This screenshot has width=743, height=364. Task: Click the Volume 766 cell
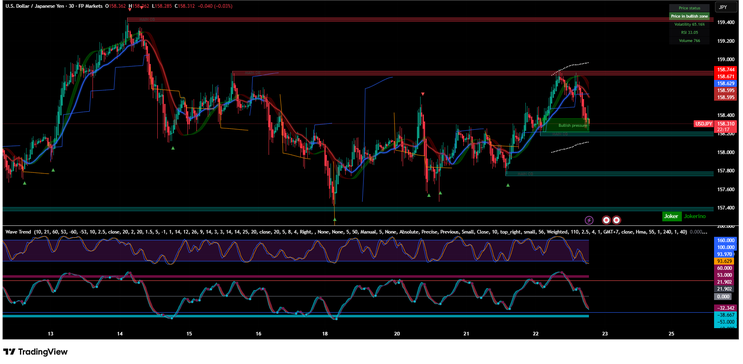click(689, 40)
